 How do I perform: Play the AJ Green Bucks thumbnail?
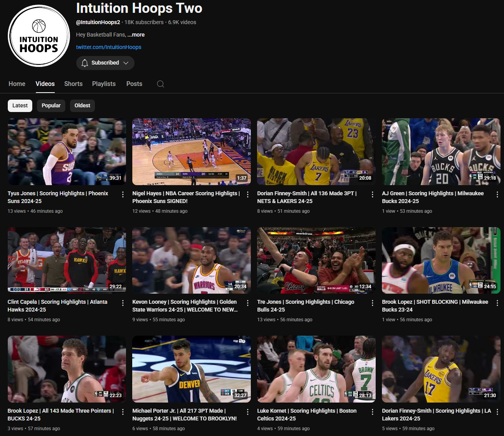441,152
